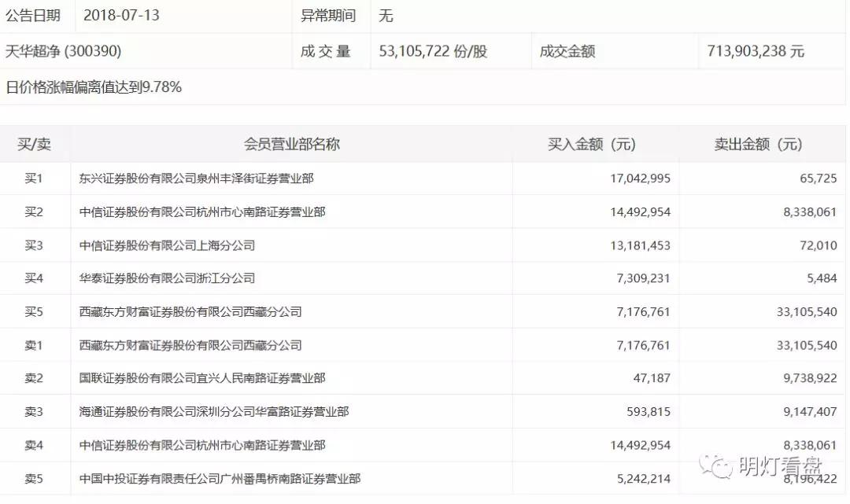
Task: Select 华泰证券股份有限公司浙江分公司
Action: click(167, 278)
